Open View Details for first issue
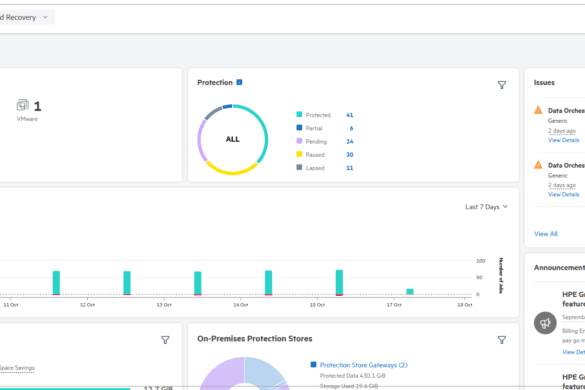The image size is (585, 390). [563, 140]
